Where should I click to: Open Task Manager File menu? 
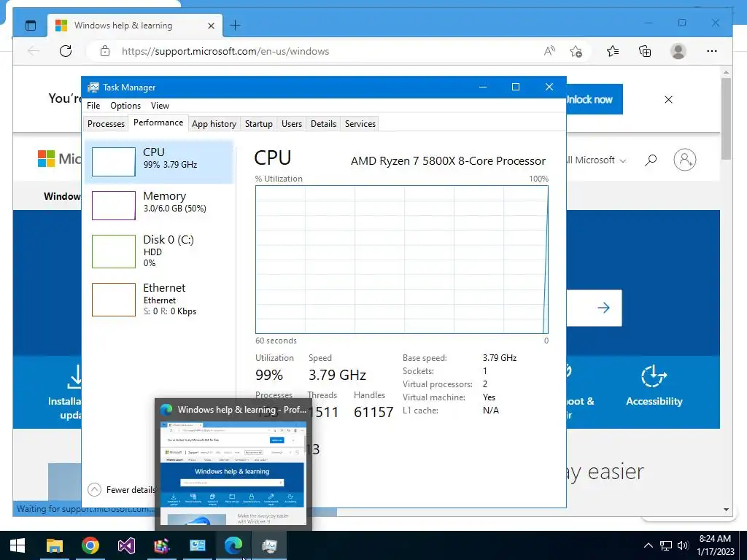(93, 106)
